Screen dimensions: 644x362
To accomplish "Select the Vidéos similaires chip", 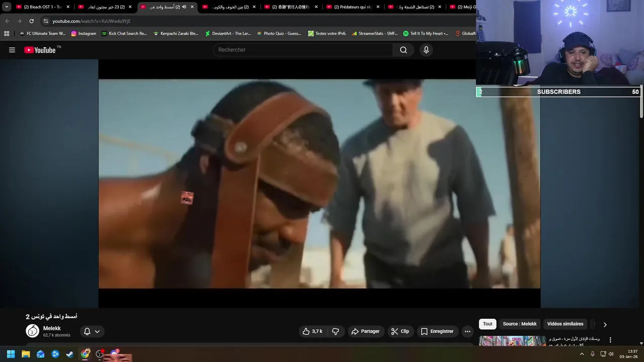I will click(565, 324).
